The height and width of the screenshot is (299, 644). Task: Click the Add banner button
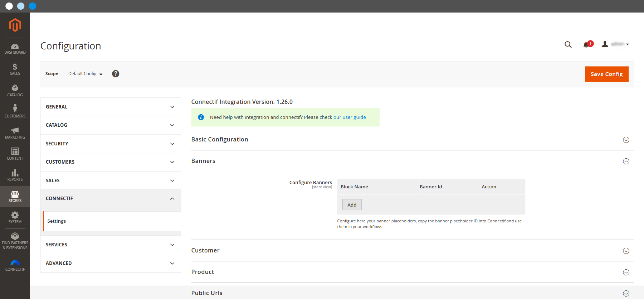coord(352,205)
